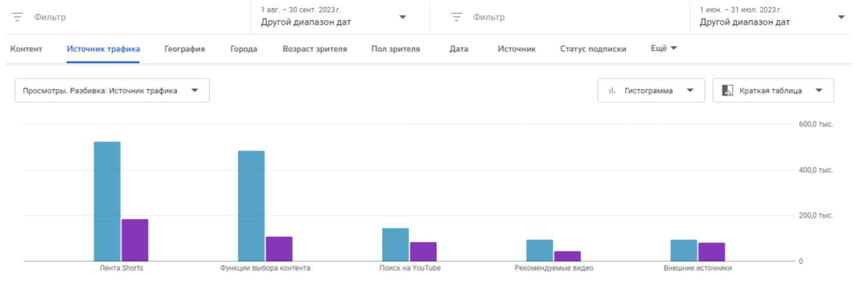Open the География tab
The height and width of the screenshot is (287, 868).
pos(184,49)
